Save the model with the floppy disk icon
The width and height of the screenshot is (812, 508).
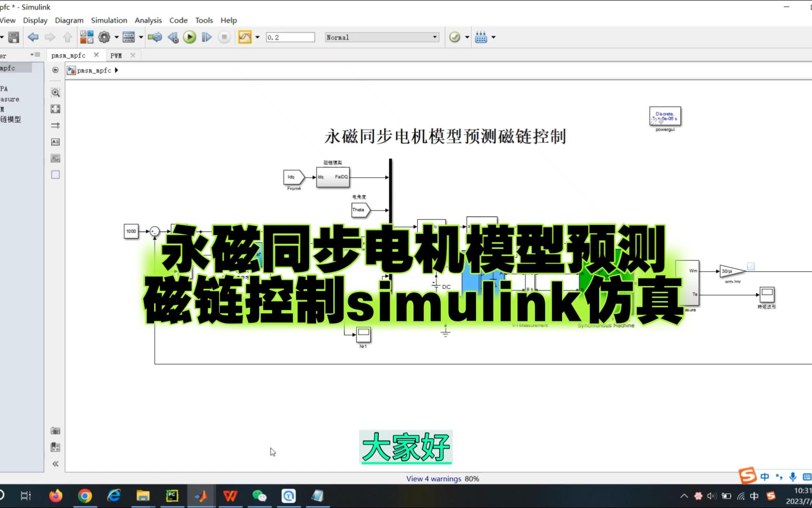[14, 37]
